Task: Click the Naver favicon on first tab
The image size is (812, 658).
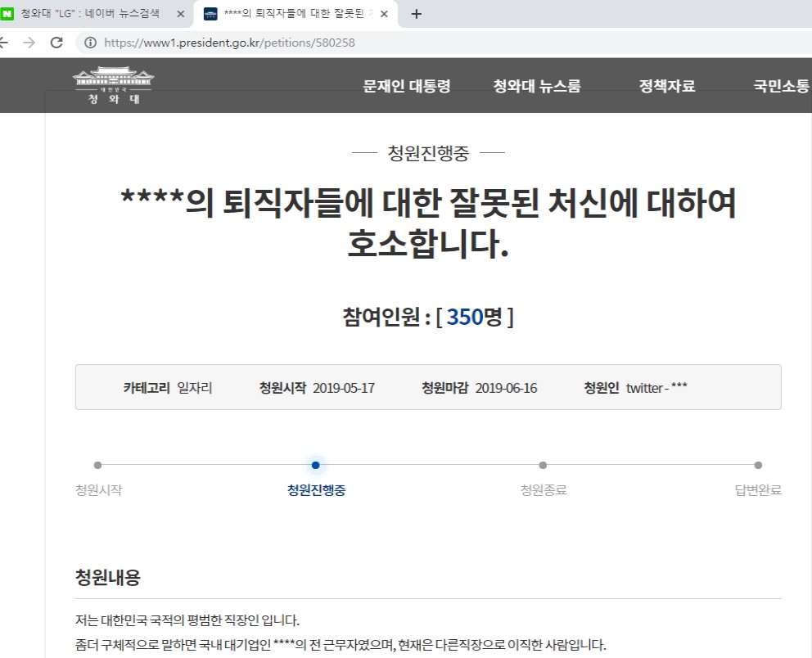Action: tap(7, 14)
